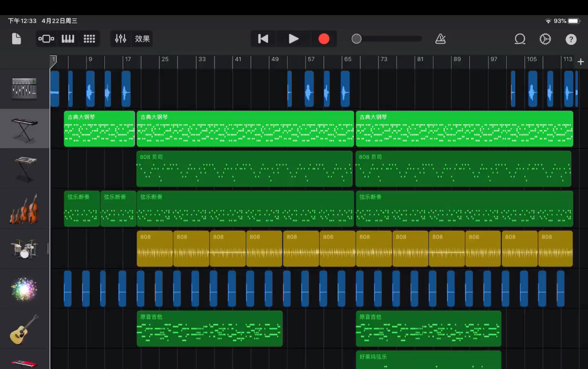Select the drum kit track header
This screenshot has width=588, height=369.
point(24,248)
